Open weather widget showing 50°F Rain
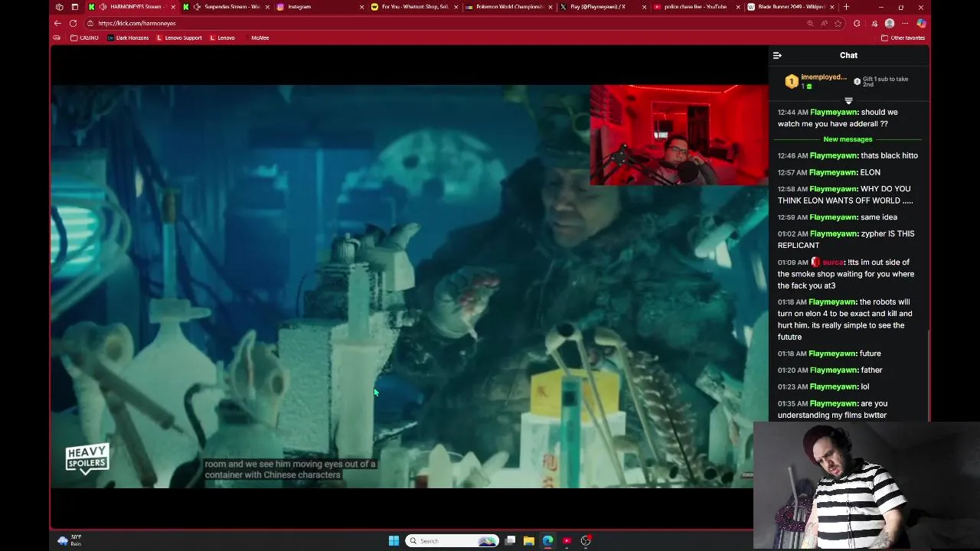Image resolution: width=980 pixels, height=551 pixels. pos(69,540)
